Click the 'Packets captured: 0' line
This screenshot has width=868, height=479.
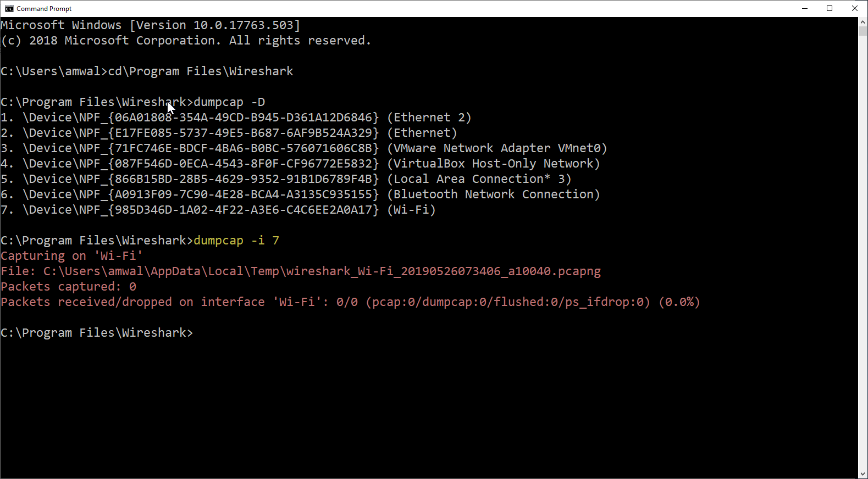69,287
